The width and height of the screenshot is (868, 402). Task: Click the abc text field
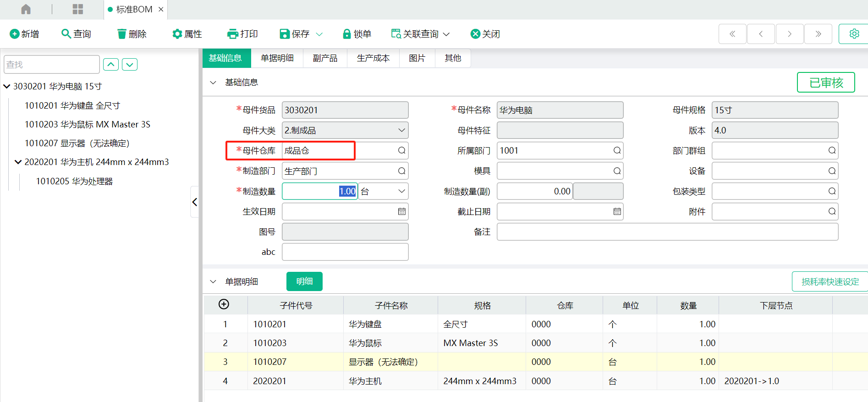pos(345,252)
